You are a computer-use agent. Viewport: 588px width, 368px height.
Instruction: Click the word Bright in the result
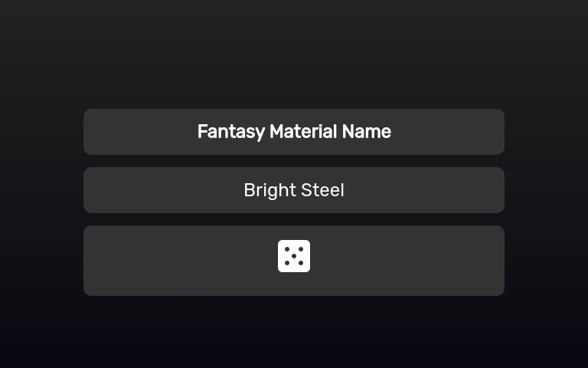pyautogui.click(x=267, y=190)
